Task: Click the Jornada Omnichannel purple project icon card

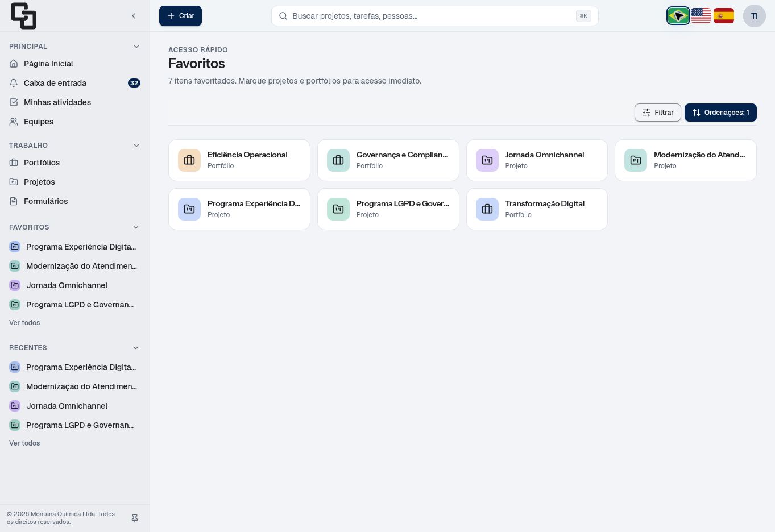Action: [487, 160]
